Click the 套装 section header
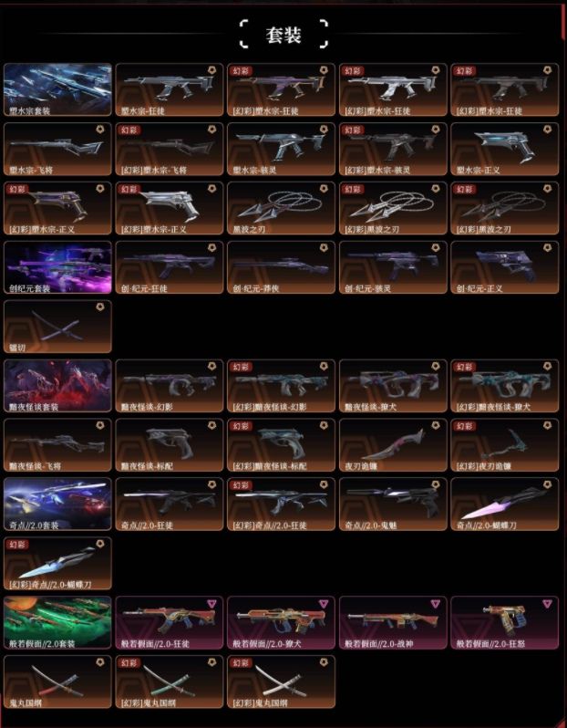 pos(283,35)
